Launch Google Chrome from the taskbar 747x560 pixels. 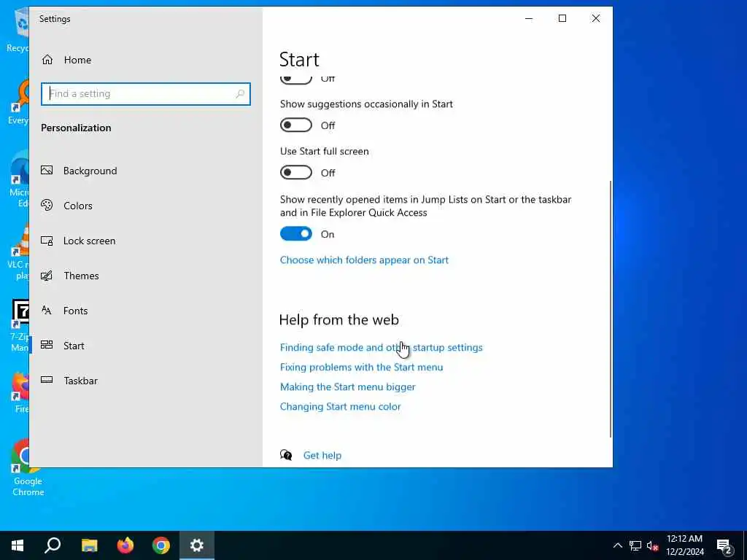(x=161, y=545)
